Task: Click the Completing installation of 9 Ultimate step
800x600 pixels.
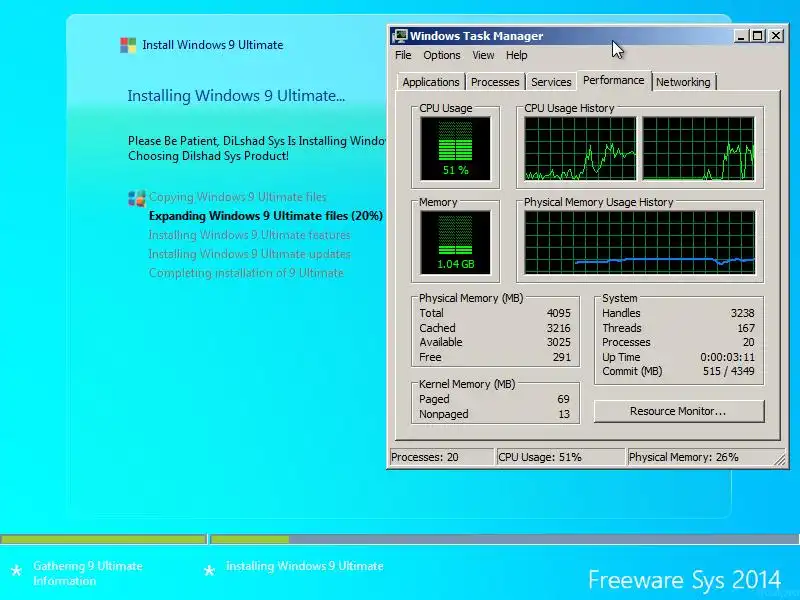Action: click(x=246, y=273)
